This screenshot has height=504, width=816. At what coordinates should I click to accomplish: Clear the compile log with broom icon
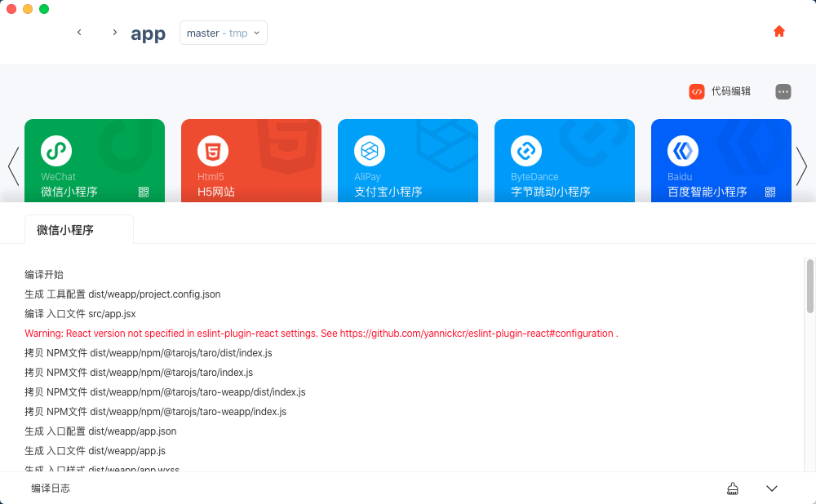(733, 489)
